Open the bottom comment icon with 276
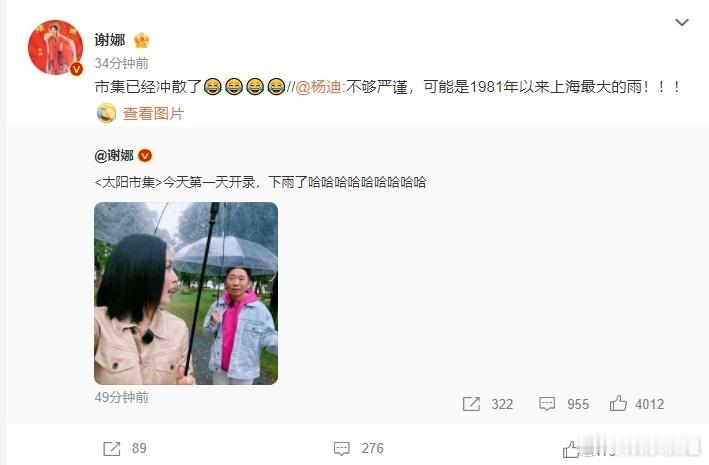The image size is (709, 465). tap(341, 448)
